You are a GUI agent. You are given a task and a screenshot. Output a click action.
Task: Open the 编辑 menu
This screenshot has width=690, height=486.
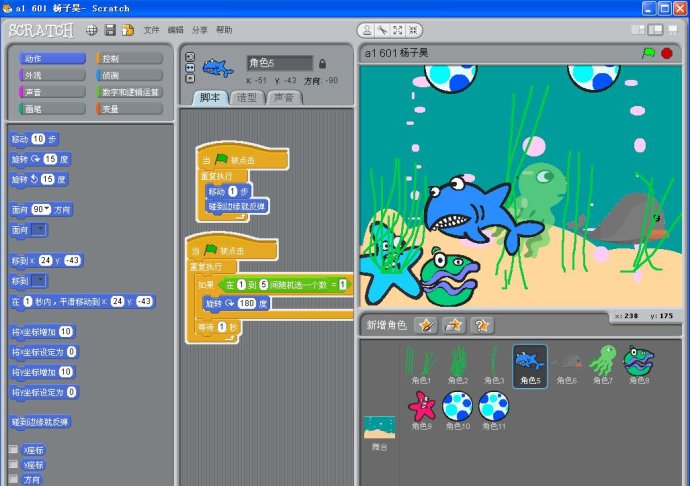[x=175, y=30]
